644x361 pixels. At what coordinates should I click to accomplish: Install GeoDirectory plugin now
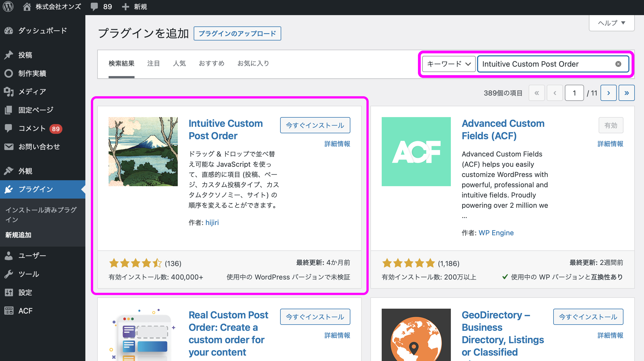pos(588,317)
